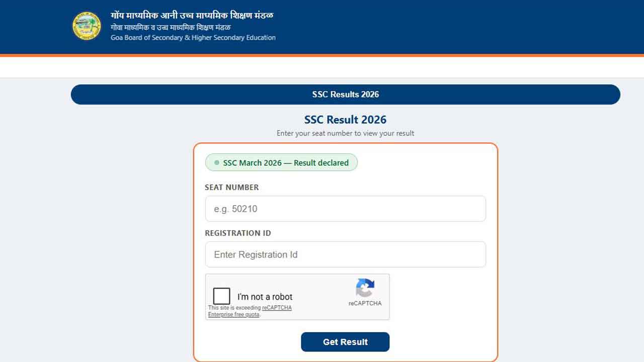Click the "SSC Result 2026" page heading
Viewport: 644px width, 362px height.
coord(345,120)
